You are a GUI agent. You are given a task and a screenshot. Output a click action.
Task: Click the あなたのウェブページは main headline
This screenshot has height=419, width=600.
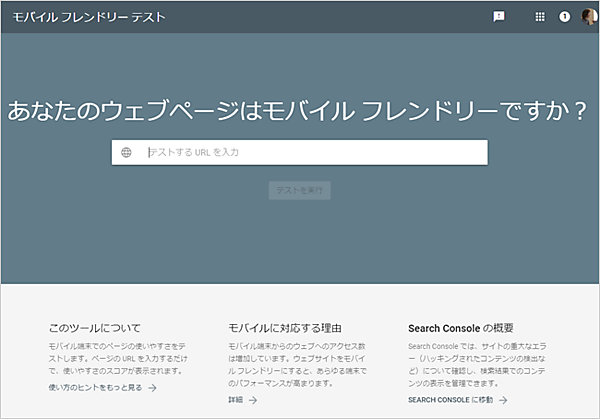point(297,112)
